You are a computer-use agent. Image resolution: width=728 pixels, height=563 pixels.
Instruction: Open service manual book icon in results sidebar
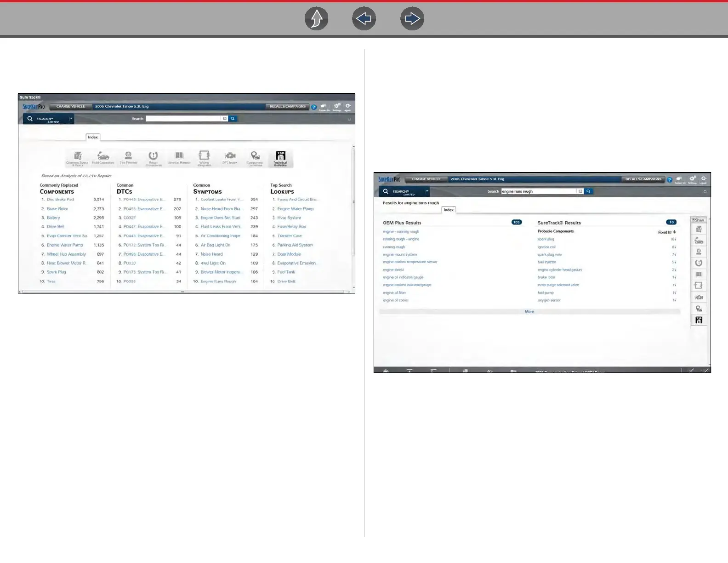(x=699, y=274)
